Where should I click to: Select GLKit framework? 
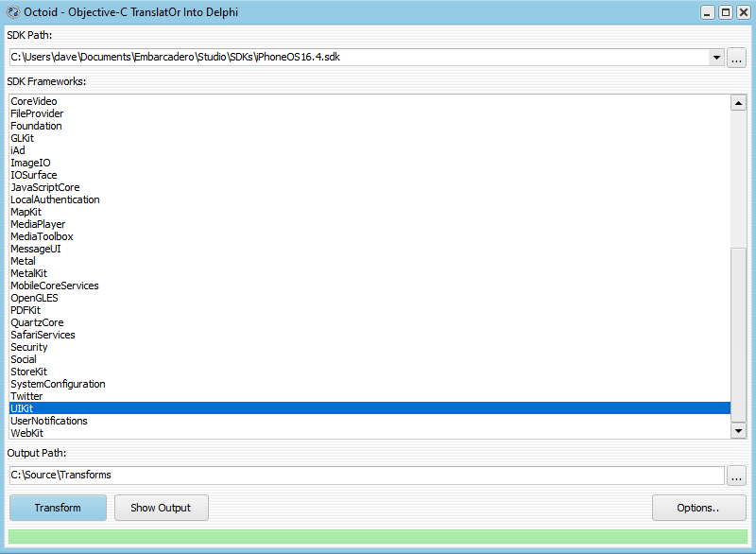coord(369,138)
